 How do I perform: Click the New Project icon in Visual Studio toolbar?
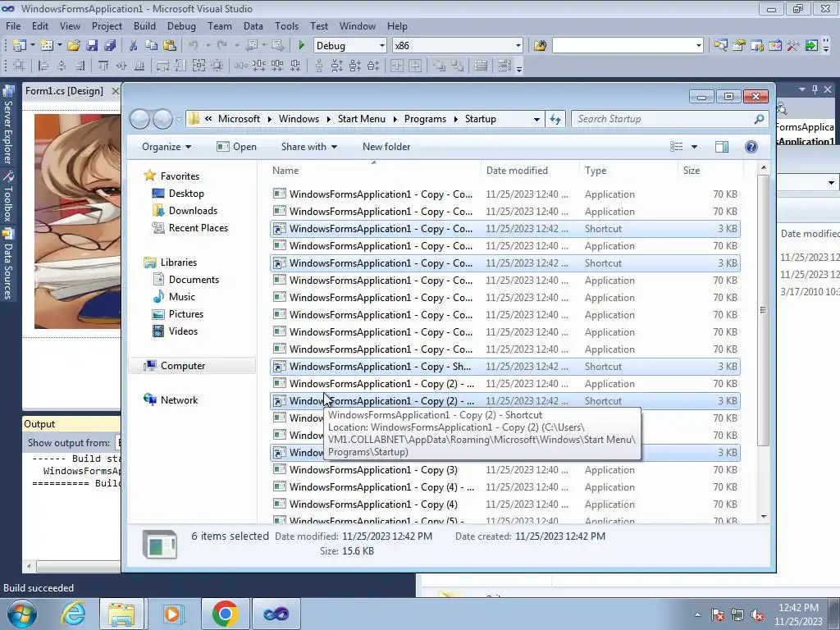20,46
